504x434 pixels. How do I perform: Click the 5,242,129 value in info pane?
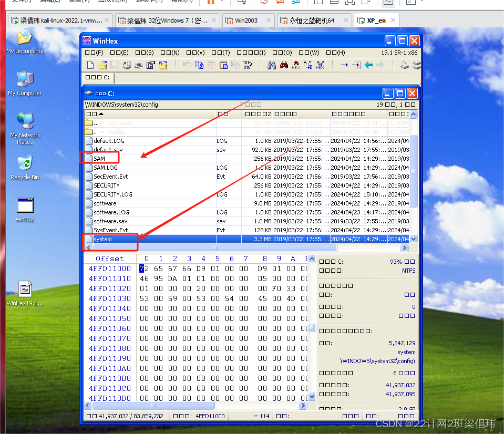pos(402,344)
